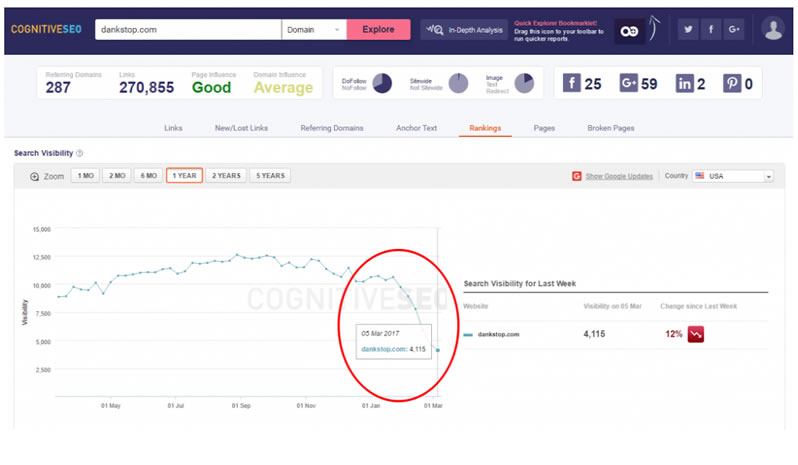Switch to the Broken Pages tab
The width and height of the screenshot is (798, 465).
pyautogui.click(x=611, y=128)
